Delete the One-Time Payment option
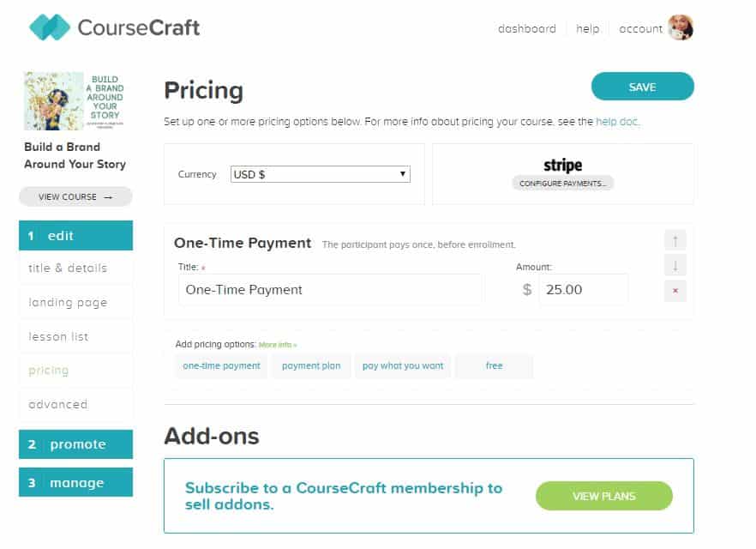 pyautogui.click(x=675, y=291)
